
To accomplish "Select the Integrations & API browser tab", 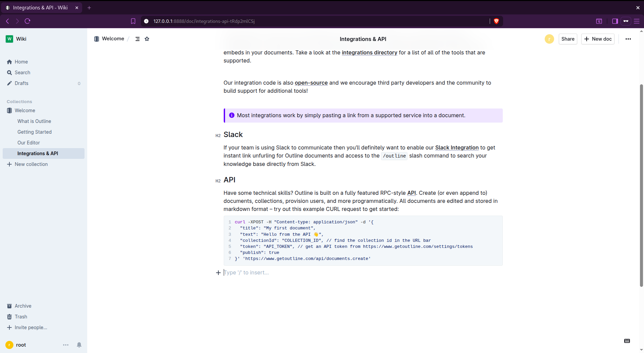I will pyautogui.click(x=42, y=8).
